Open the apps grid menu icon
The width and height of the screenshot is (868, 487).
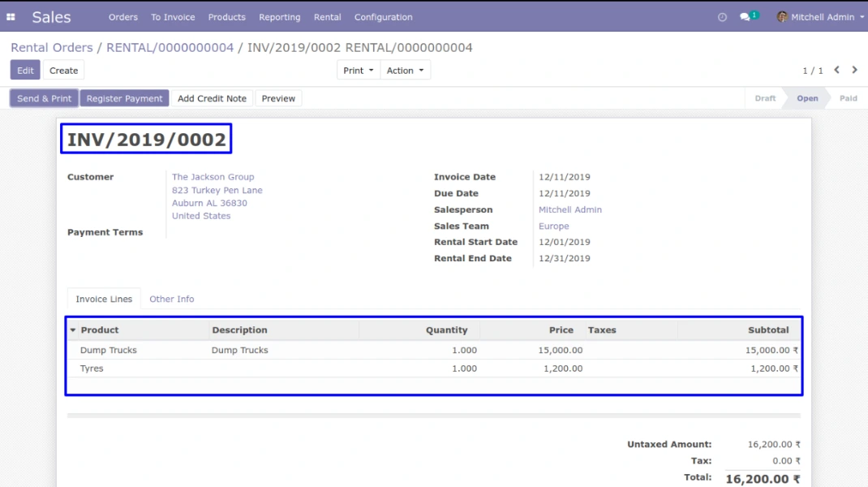pos(11,17)
